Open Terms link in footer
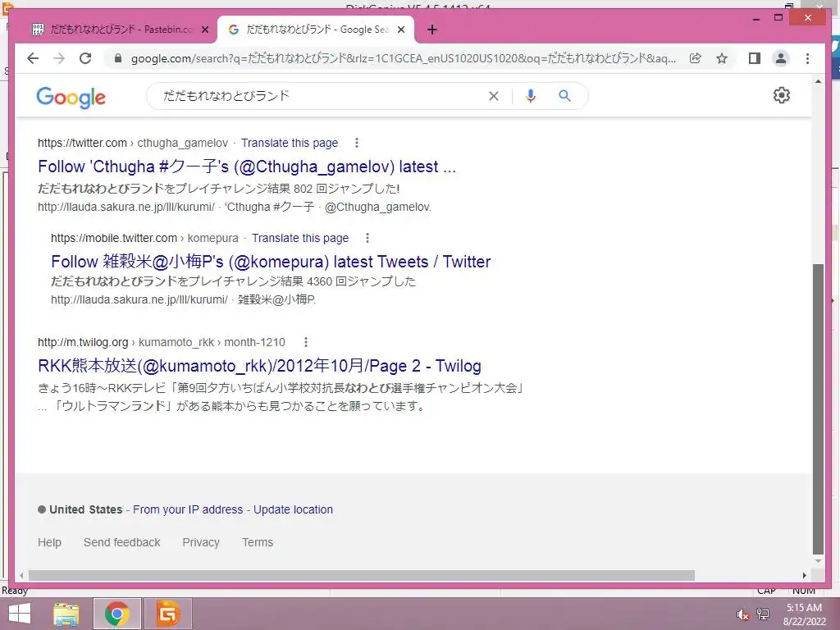Screen dimensions: 840x630 (x=257, y=542)
